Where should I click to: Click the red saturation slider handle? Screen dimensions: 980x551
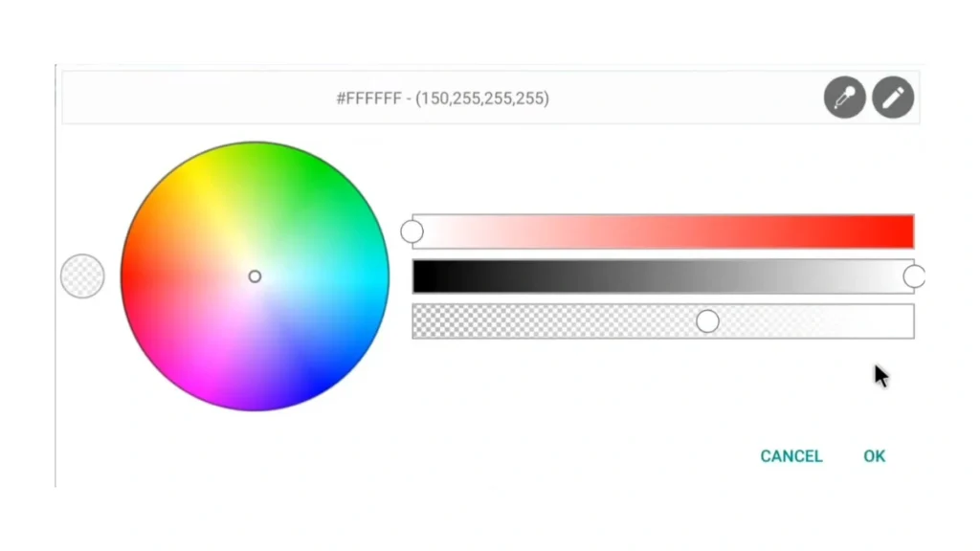coord(412,231)
